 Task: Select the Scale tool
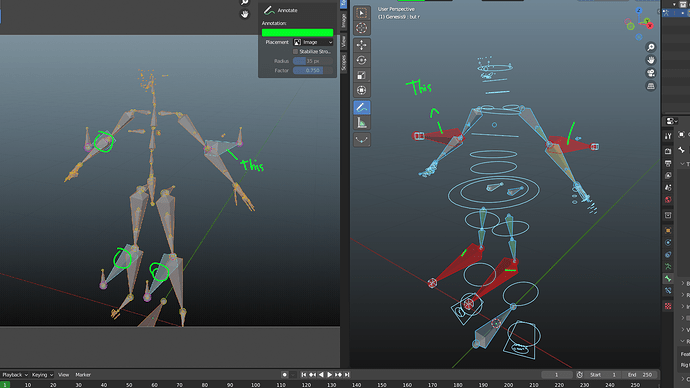[361, 75]
